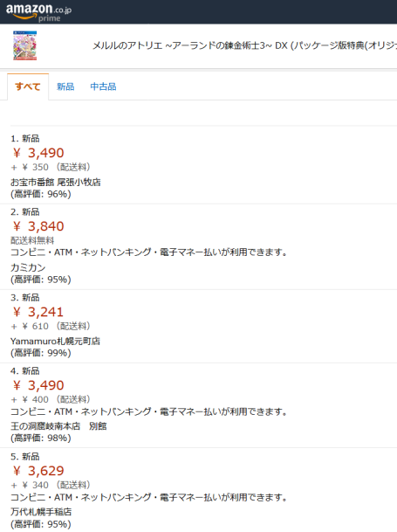Open seller 万代札幌手稲店
The height and width of the screenshot is (532, 397).
coord(41,512)
